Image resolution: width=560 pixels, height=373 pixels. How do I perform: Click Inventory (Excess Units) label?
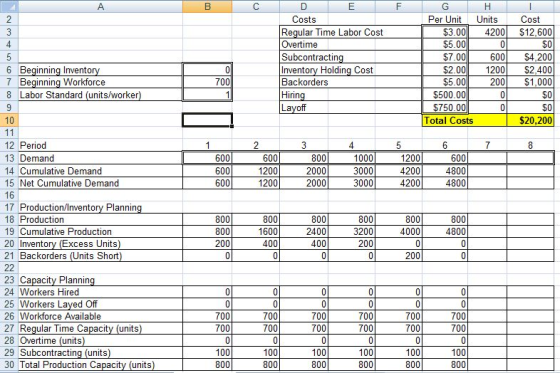tap(70, 244)
